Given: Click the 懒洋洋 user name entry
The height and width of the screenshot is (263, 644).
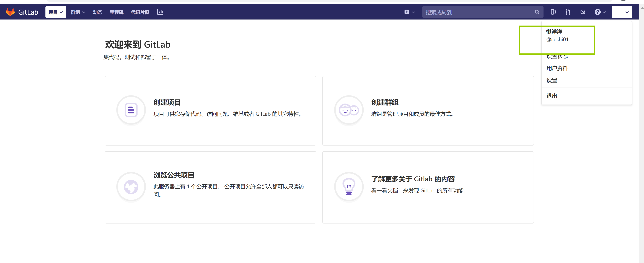Looking at the screenshot, I should coord(554,32).
